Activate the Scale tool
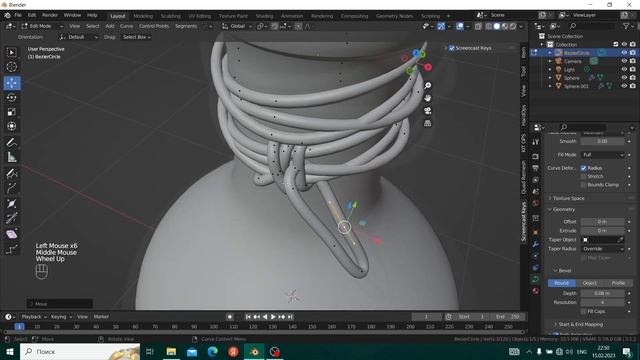The height and width of the screenshot is (360, 640). click(11, 112)
